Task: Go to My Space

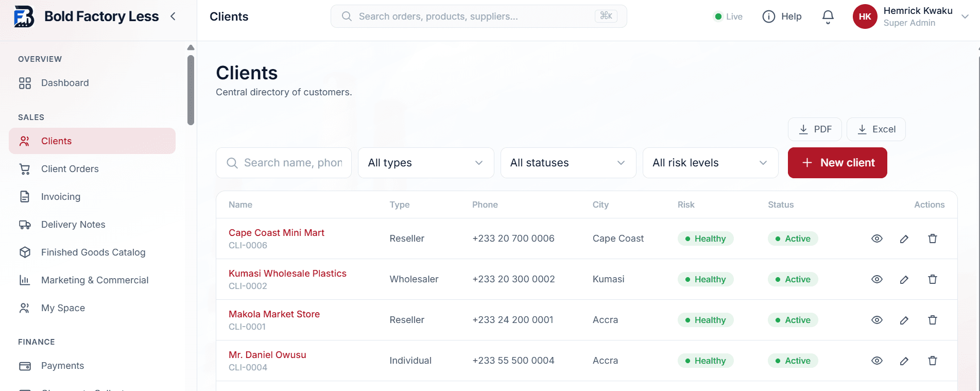Action: [93, 308]
